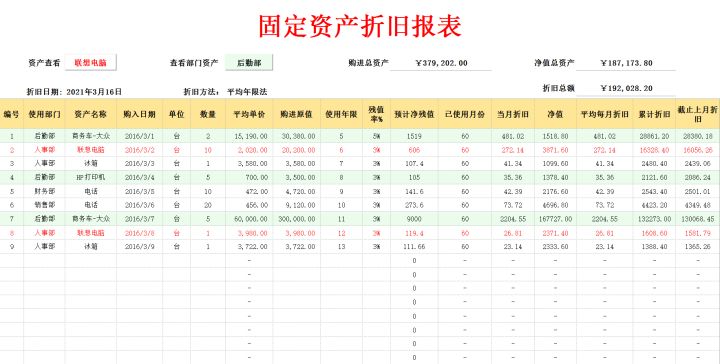Select the 使用部门 column header
Viewport: 720px width, 364px height.
pyautogui.click(x=44, y=114)
